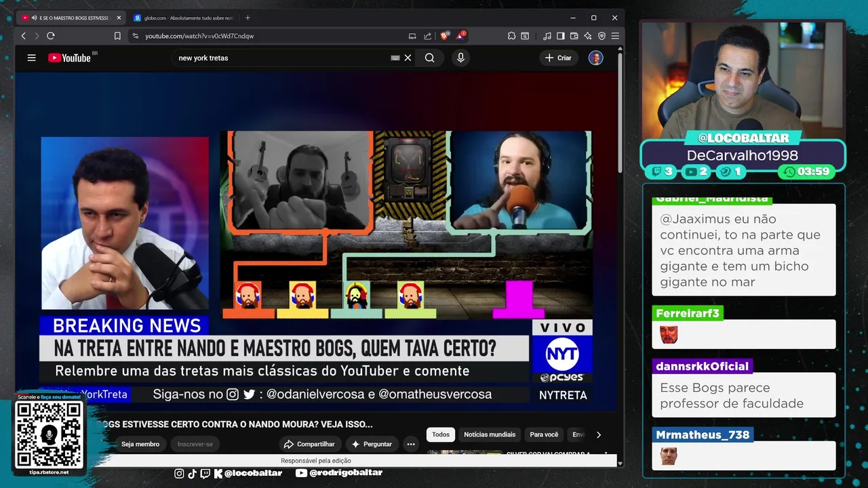Viewport: 868px width, 488px height.
Task: Open the Brave Rewards triangle icon
Action: (460, 35)
